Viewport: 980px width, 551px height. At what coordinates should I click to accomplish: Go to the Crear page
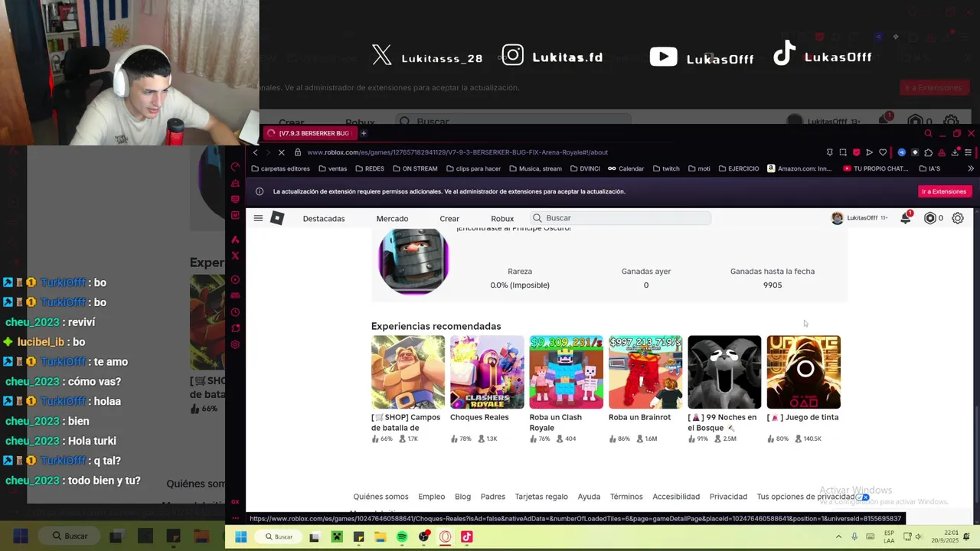pyautogui.click(x=449, y=219)
